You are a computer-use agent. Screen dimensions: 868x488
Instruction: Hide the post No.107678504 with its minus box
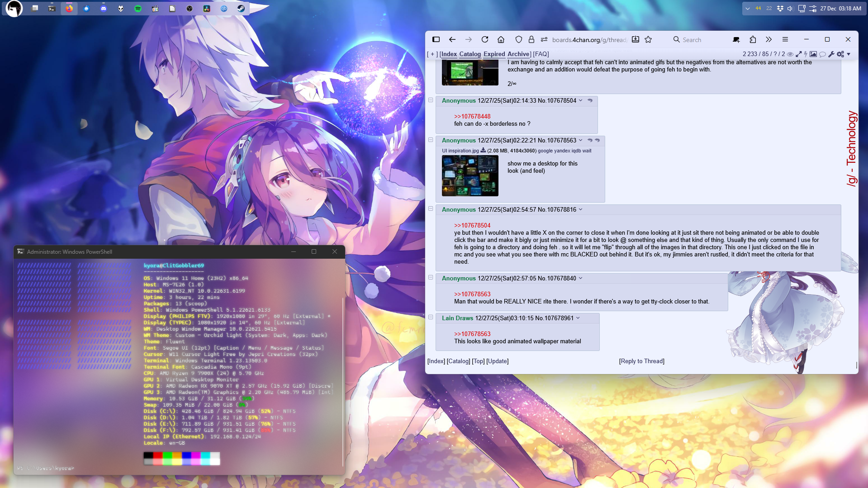[x=431, y=100]
